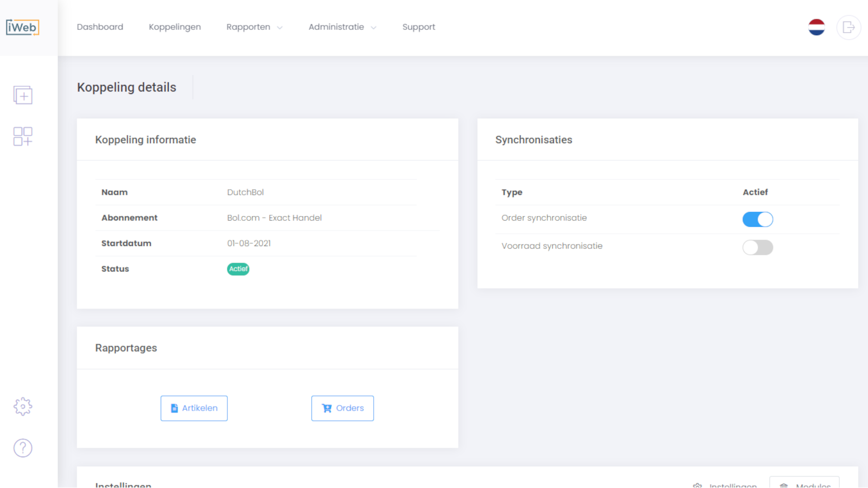Click the Orders report button
This screenshot has width=868, height=488.
342,408
